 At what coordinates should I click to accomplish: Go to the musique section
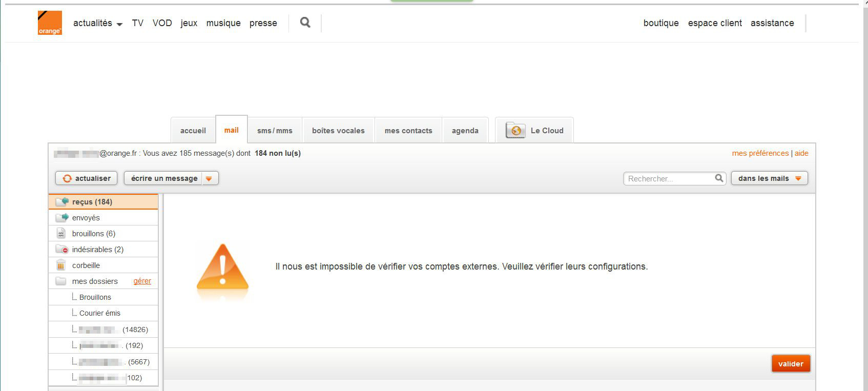point(223,23)
